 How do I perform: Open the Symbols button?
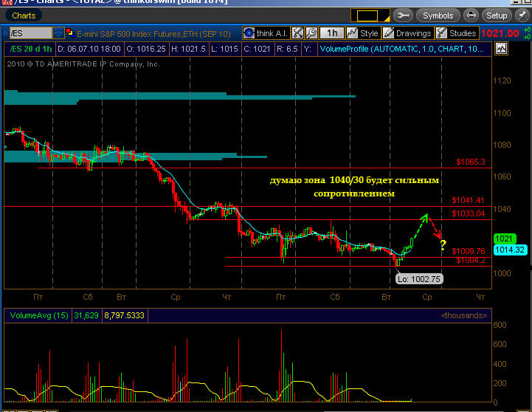pyautogui.click(x=438, y=16)
